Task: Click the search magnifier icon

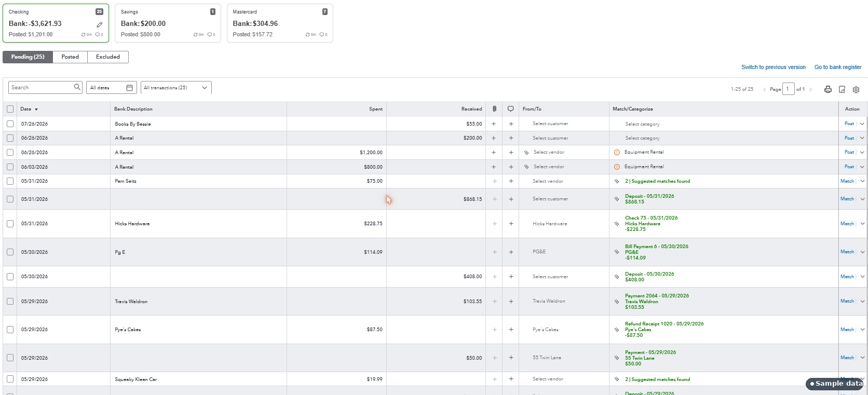Action: click(77, 87)
